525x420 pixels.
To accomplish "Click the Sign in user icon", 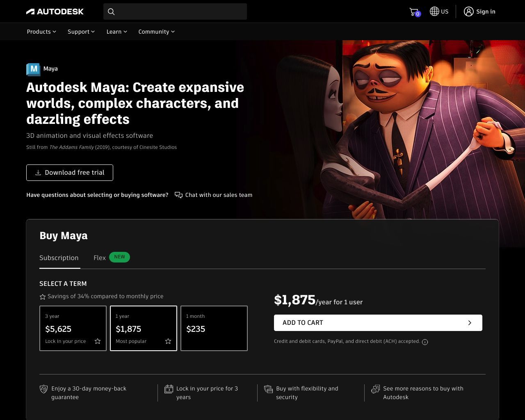I will pos(468,11).
